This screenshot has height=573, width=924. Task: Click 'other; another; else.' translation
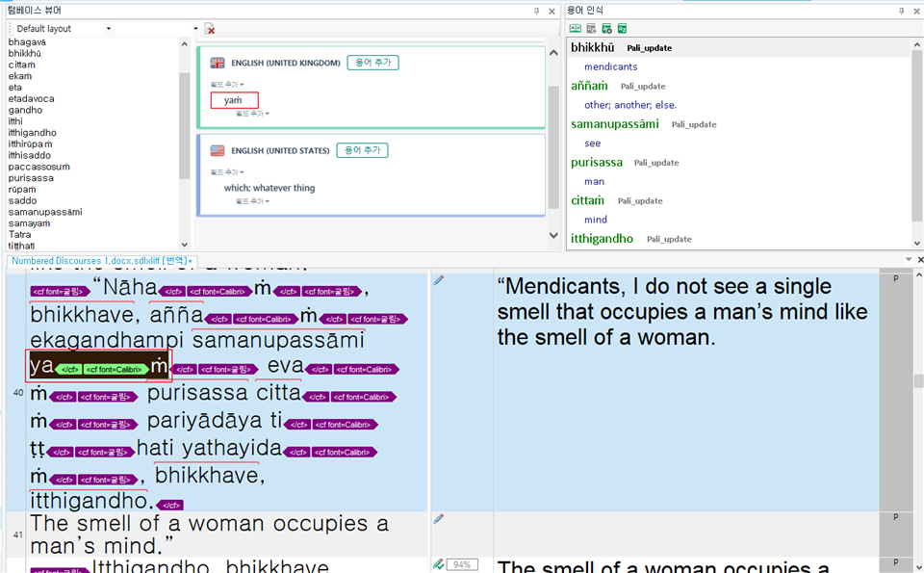point(630,105)
